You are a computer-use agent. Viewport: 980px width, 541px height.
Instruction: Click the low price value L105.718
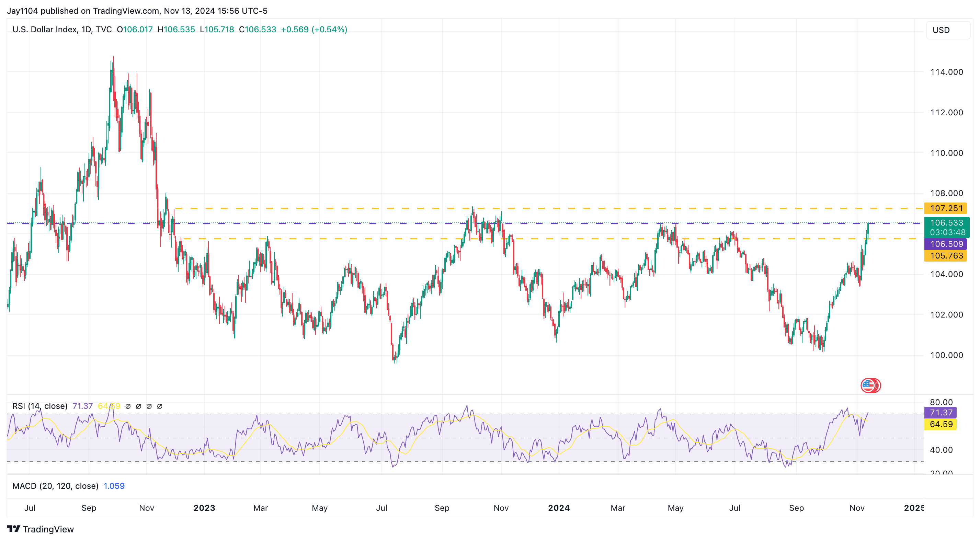point(217,29)
